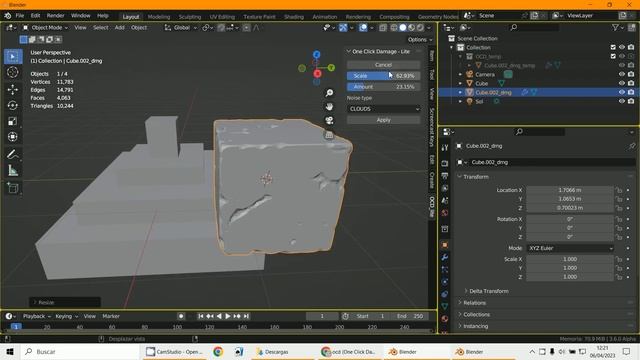Viewport: 640px width, 360px height.
Task: Click the End frame 250 field
Action: point(410,316)
